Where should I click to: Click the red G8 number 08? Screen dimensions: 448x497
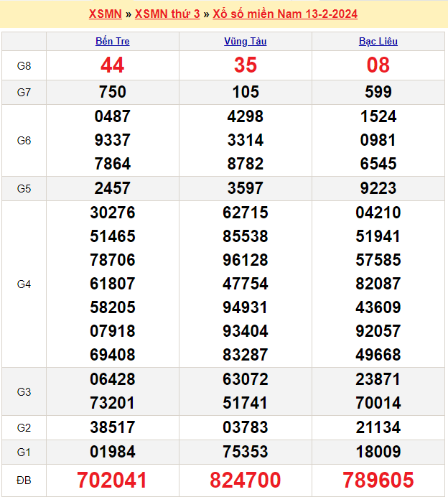[378, 66]
